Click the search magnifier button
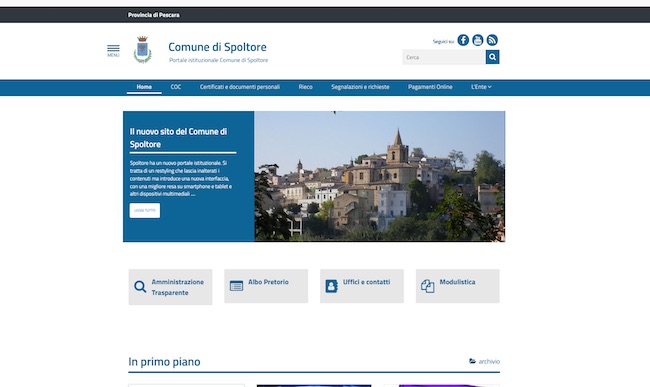650x387 pixels. coord(492,57)
